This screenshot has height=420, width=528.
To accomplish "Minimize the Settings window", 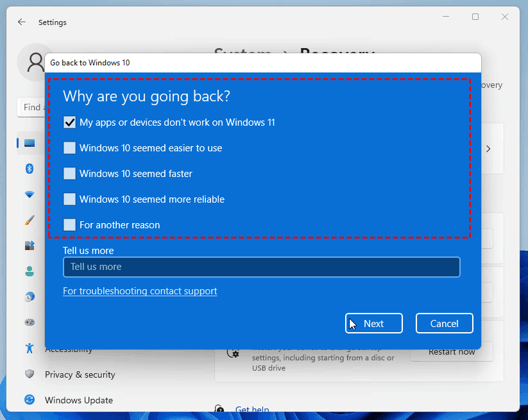I will pos(446,17).
